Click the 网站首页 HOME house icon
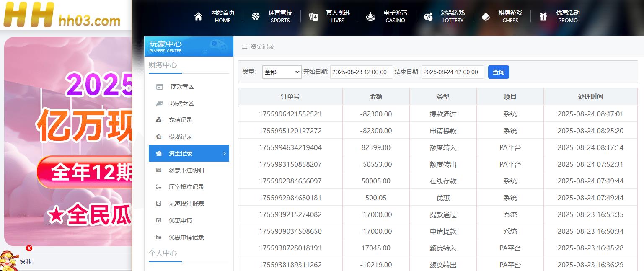 (x=198, y=16)
